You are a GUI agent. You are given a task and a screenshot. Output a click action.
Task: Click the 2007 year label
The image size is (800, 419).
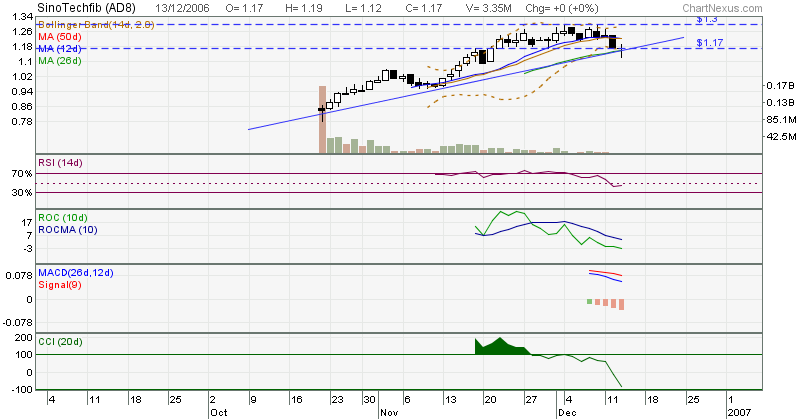coord(739,412)
